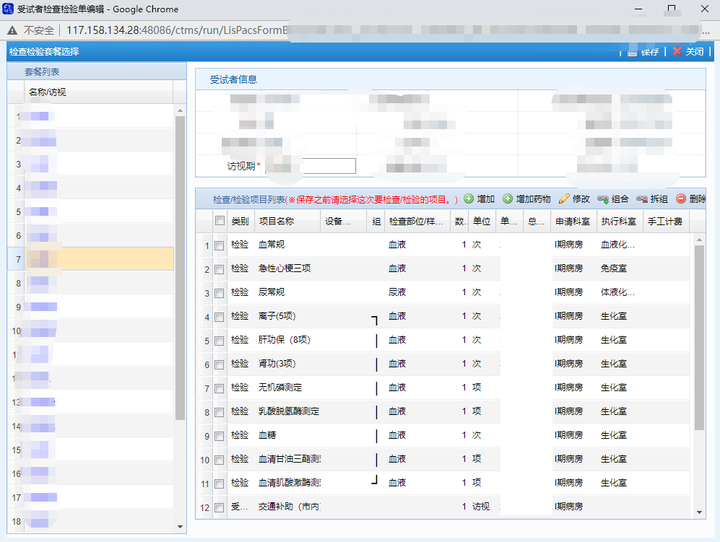Viewport: 720px width, 542px height.
Task: Select package row 3 in 套餐列表
Action: pos(91,164)
